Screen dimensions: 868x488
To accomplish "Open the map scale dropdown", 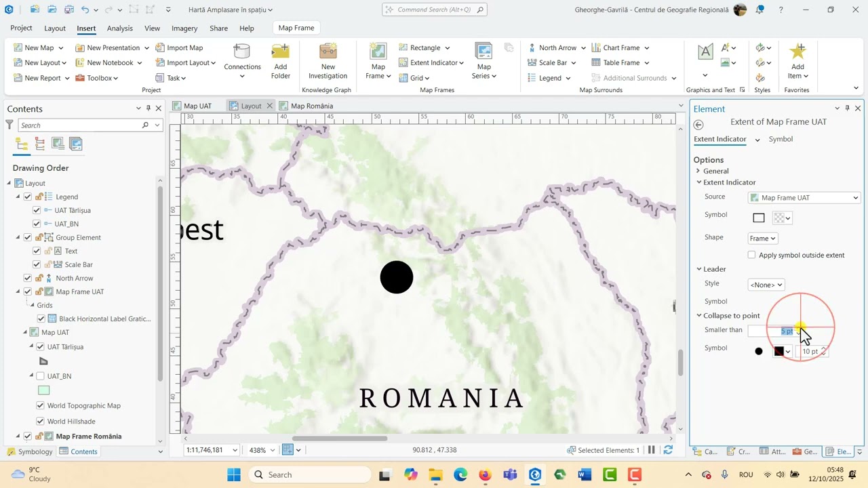I will (x=235, y=450).
